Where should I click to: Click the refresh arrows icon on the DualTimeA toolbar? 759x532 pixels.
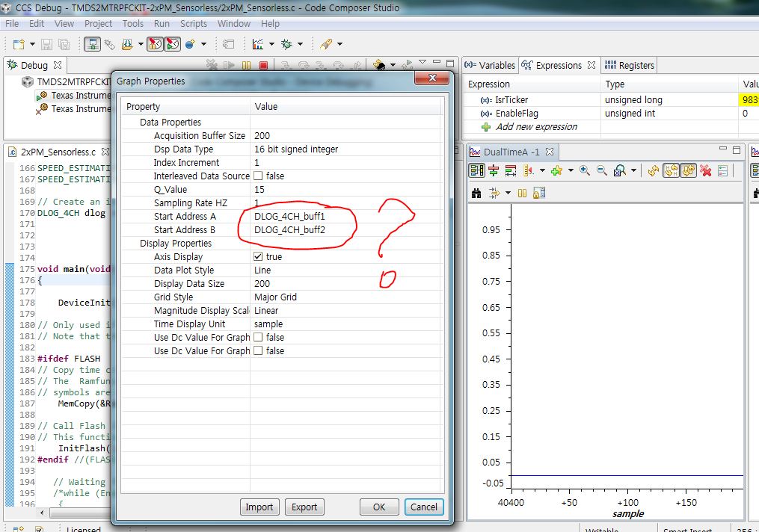(653, 170)
